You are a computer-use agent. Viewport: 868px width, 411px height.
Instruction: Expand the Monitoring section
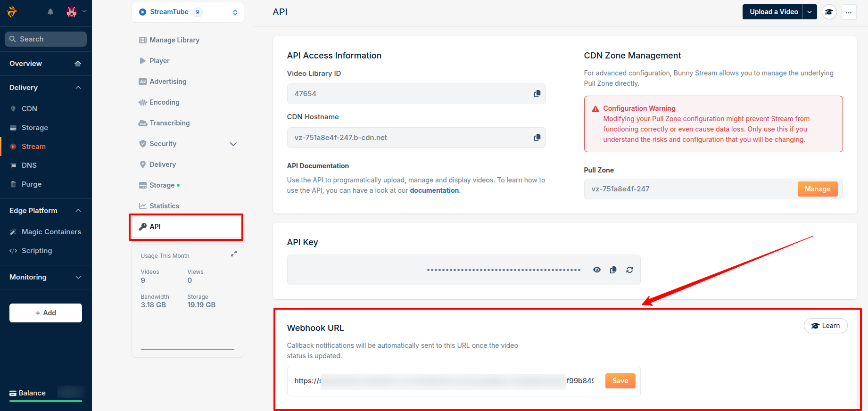click(x=78, y=277)
